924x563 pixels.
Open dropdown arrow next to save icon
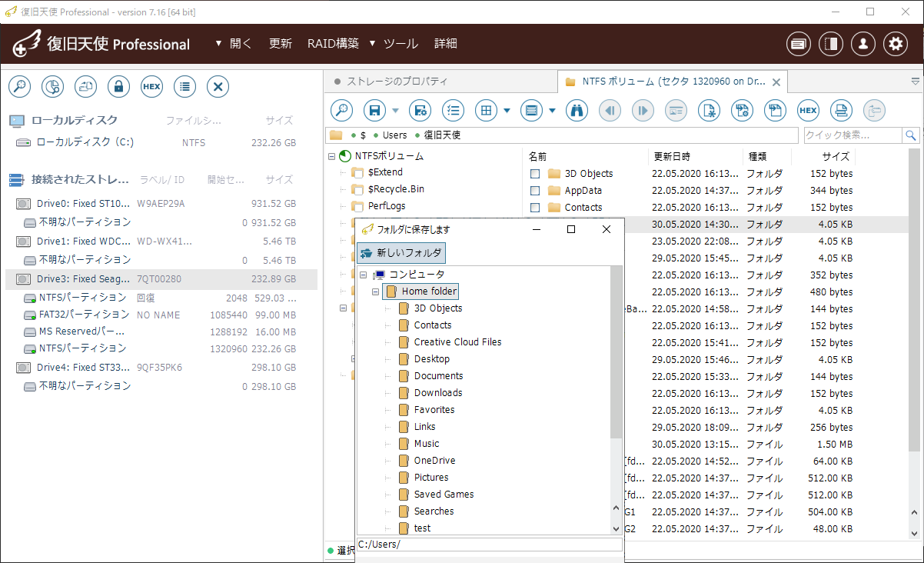pyautogui.click(x=395, y=111)
